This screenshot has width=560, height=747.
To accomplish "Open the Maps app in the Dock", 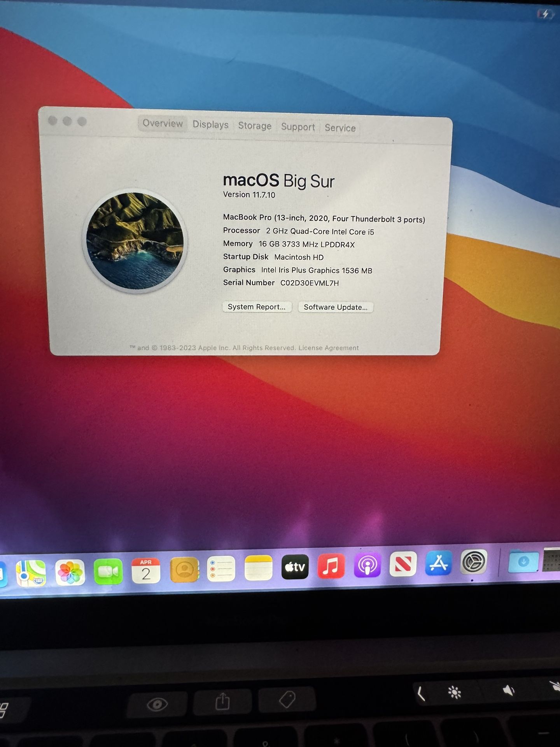I will [31, 573].
